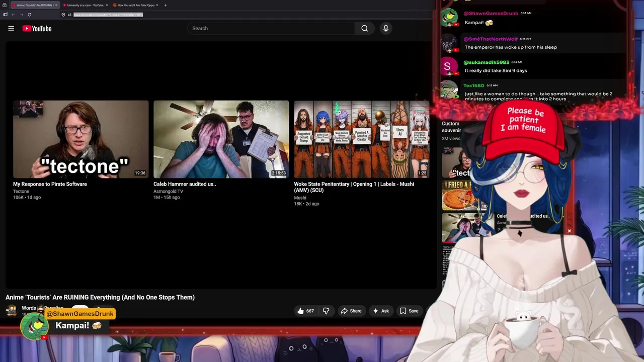Click the channel avatar under the video title

12,310
